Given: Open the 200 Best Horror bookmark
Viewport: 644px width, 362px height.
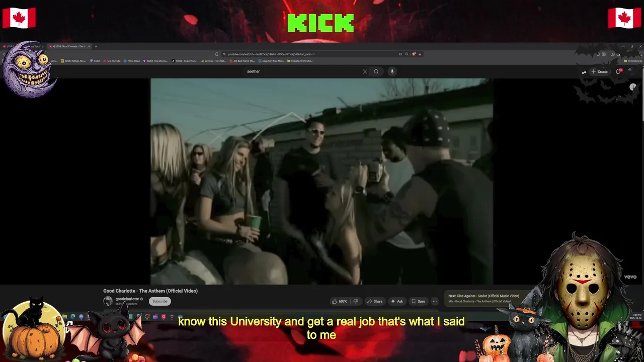Looking at the screenshot, I should tap(242, 61).
